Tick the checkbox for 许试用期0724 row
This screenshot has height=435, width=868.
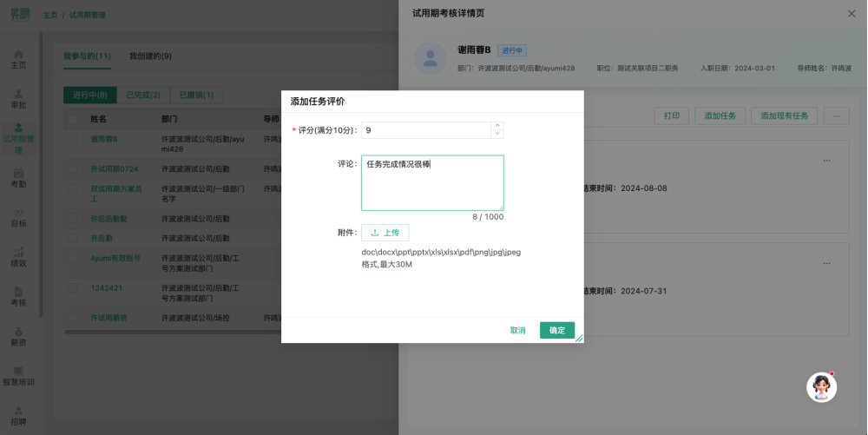point(74,168)
